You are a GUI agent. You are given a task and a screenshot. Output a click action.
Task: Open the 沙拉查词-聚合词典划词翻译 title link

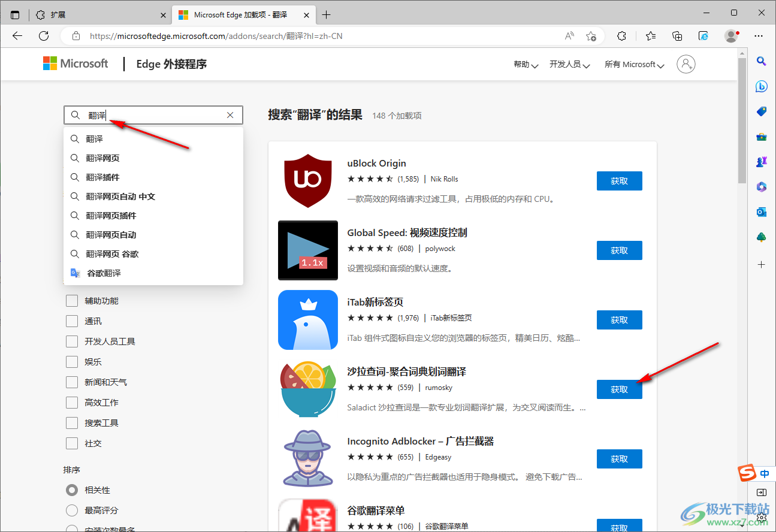(406, 371)
